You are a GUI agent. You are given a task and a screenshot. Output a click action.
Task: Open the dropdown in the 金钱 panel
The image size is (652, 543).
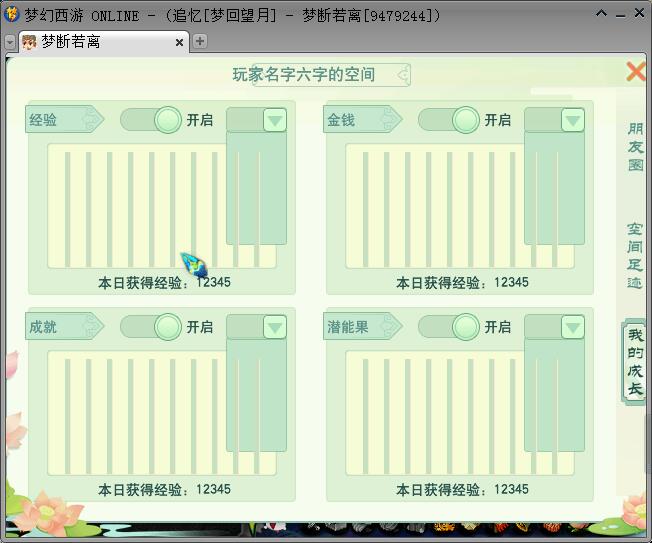(x=573, y=120)
